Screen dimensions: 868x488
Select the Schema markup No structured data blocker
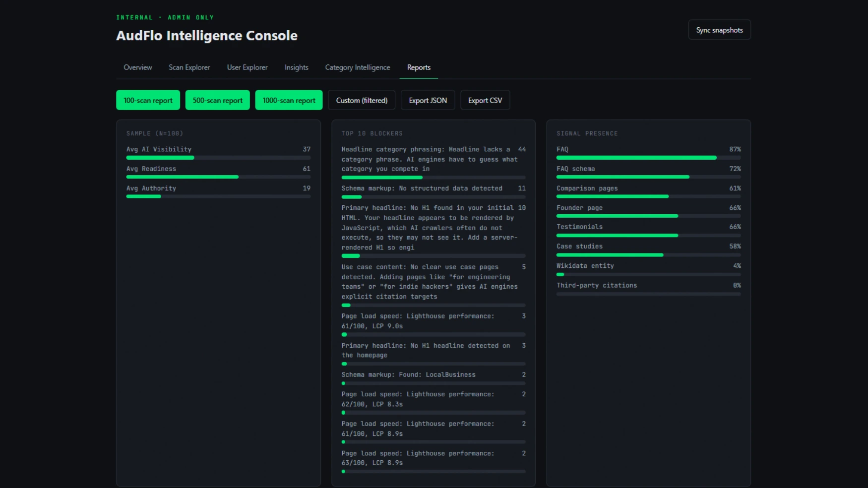click(x=434, y=192)
